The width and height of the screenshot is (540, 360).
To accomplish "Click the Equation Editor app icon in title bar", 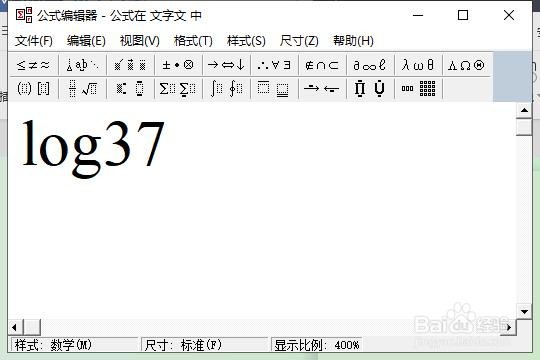I will [x=24, y=15].
